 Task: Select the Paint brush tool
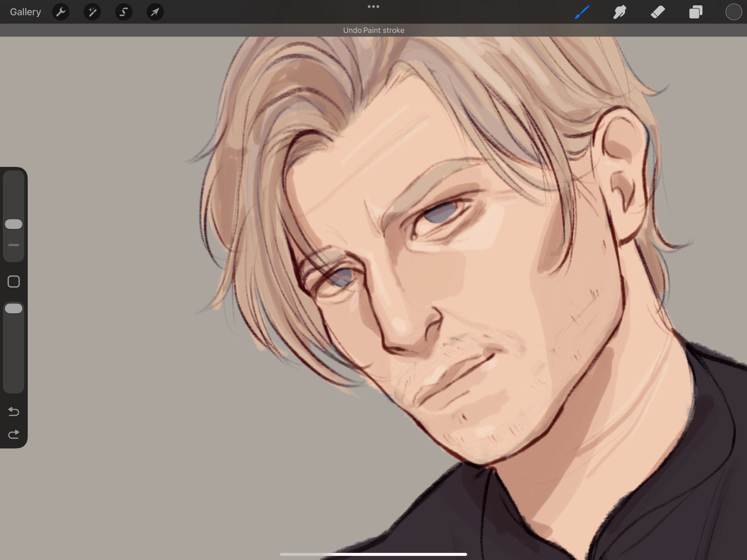click(582, 12)
